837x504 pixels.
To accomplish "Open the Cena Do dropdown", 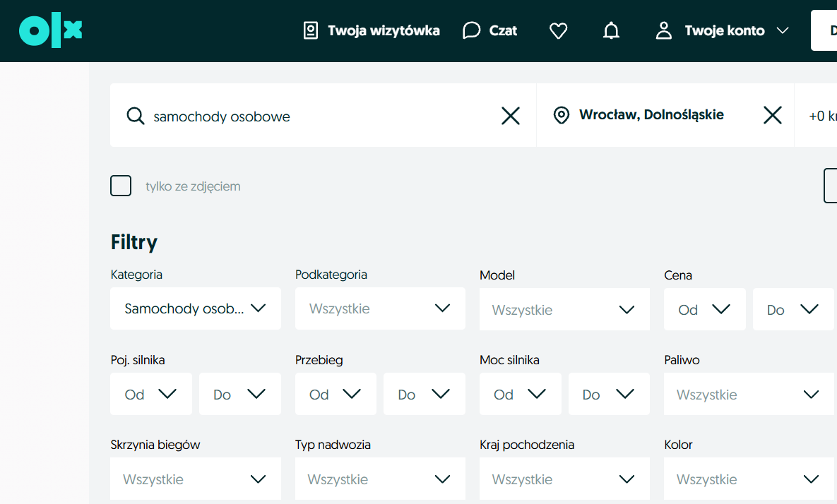I will pyautogui.click(x=793, y=309).
